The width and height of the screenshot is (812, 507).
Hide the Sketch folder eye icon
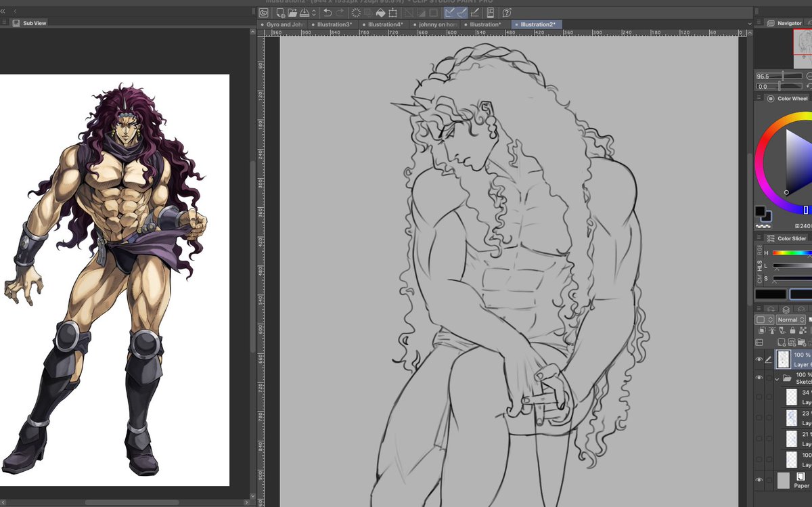[759, 378]
